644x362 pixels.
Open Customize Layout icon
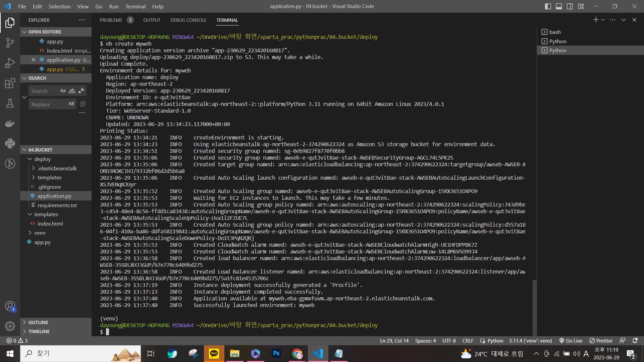[x=581, y=6]
